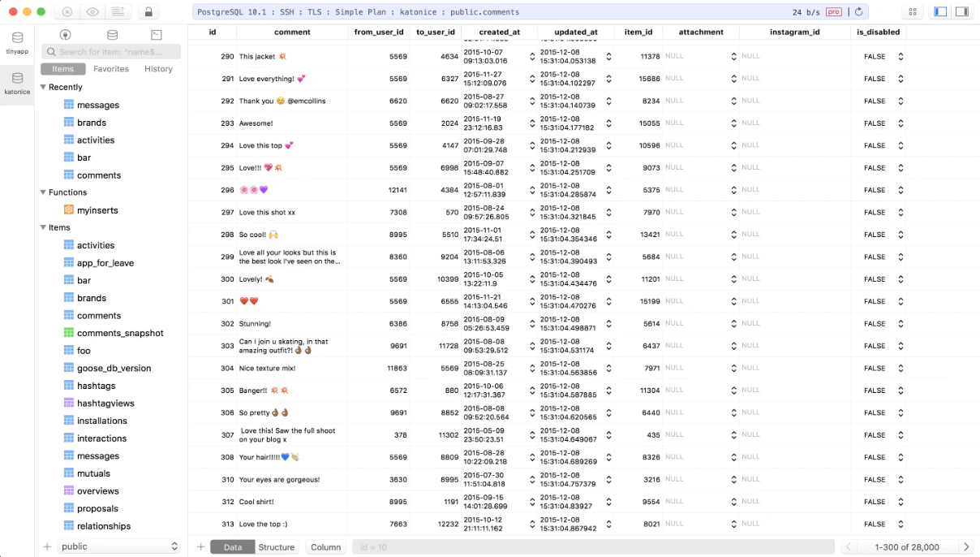This screenshot has width=980, height=557.
Task: Select the katonice database connection
Action: click(x=17, y=84)
